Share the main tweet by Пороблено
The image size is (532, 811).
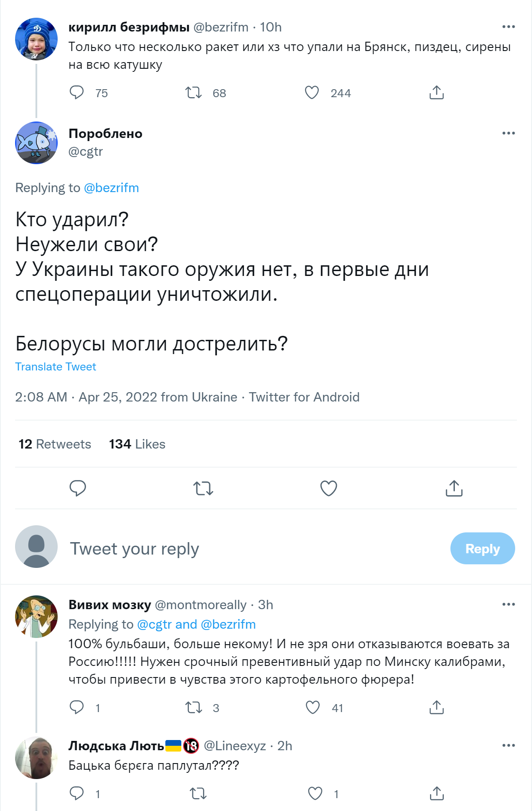tap(454, 488)
